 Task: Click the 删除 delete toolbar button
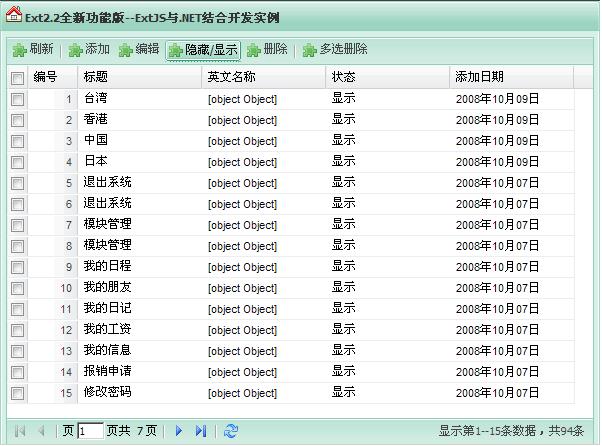point(267,50)
